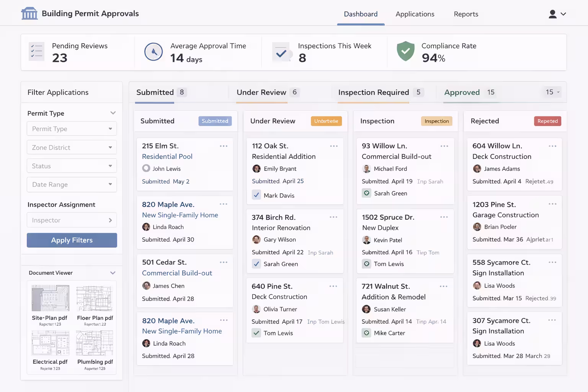This screenshot has height=392, width=588.
Task: Select the Under Review tab
Action: tap(261, 92)
